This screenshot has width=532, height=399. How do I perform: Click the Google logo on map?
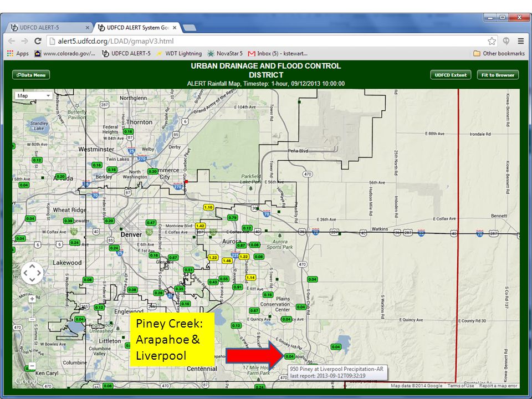[x=28, y=381]
